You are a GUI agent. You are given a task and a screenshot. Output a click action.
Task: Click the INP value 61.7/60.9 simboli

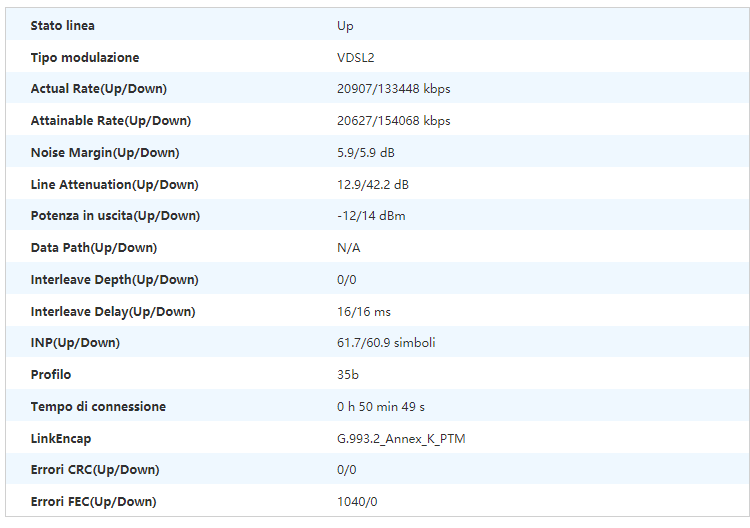point(386,343)
